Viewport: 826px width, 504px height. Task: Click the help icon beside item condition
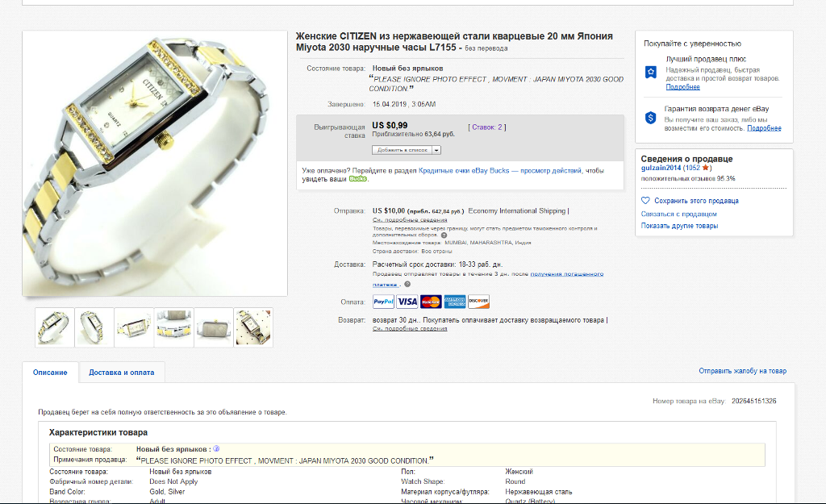(x=216, y=448)
